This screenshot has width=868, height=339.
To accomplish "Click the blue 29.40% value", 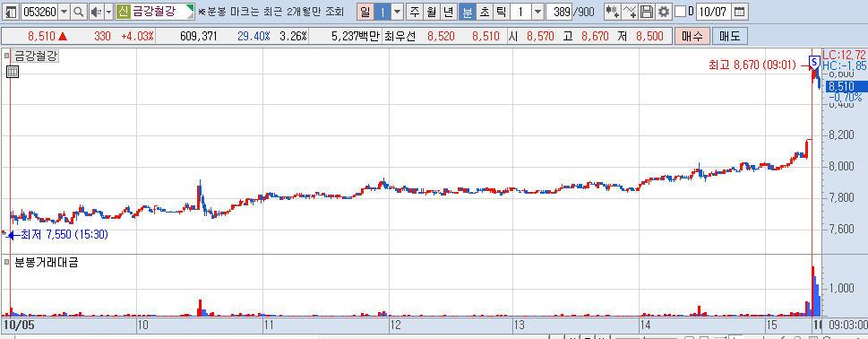I will click(254, 37).
